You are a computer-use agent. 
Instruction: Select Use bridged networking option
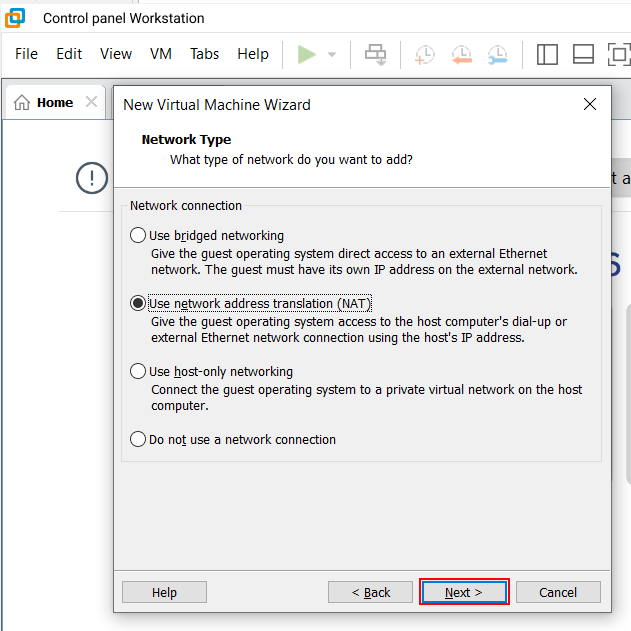[x=138, y=236]
